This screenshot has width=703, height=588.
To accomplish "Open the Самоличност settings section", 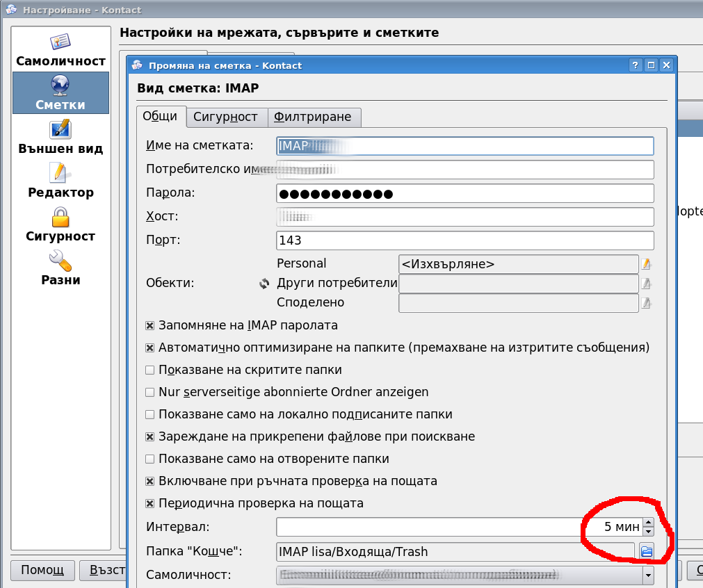I will [x=60, y=50].
